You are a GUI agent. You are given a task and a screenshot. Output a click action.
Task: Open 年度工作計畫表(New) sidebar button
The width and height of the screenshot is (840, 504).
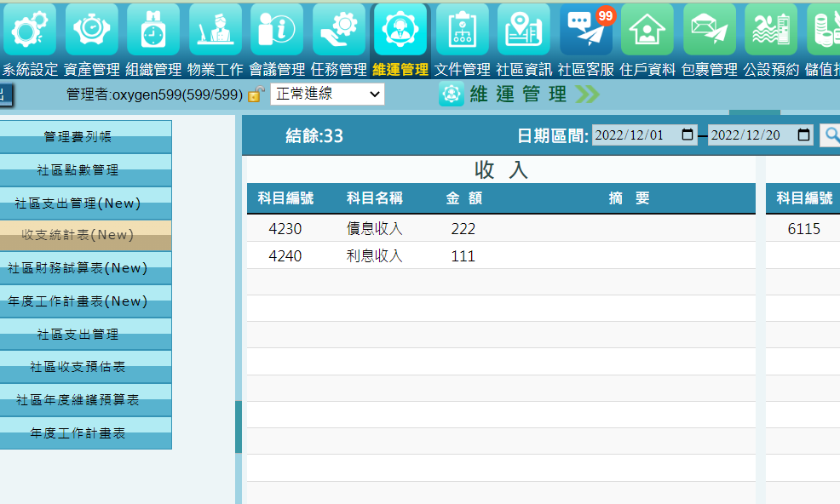point(78,301)
